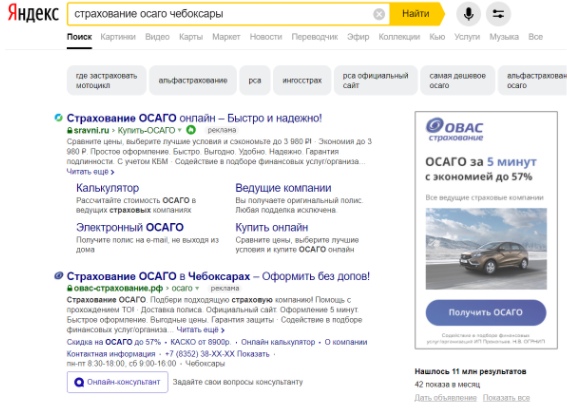Click the car image in ОВАС banner

(x=486, y=249)
